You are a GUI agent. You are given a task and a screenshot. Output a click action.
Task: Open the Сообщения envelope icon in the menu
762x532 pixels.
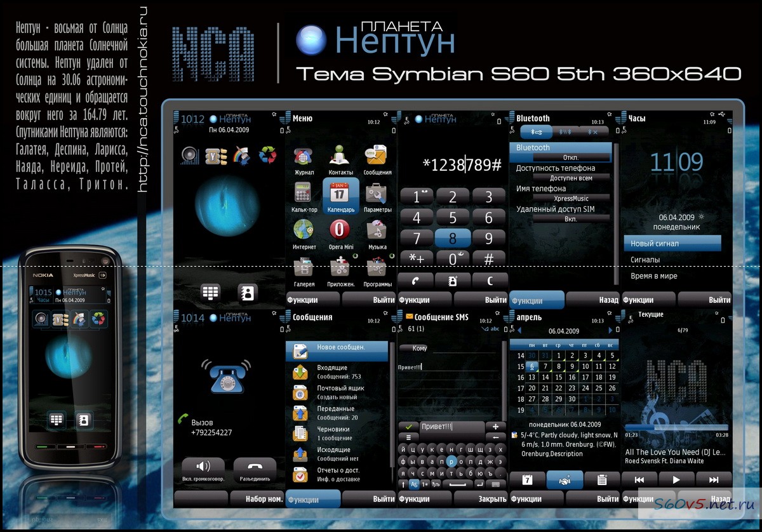[x=377, y=156]
